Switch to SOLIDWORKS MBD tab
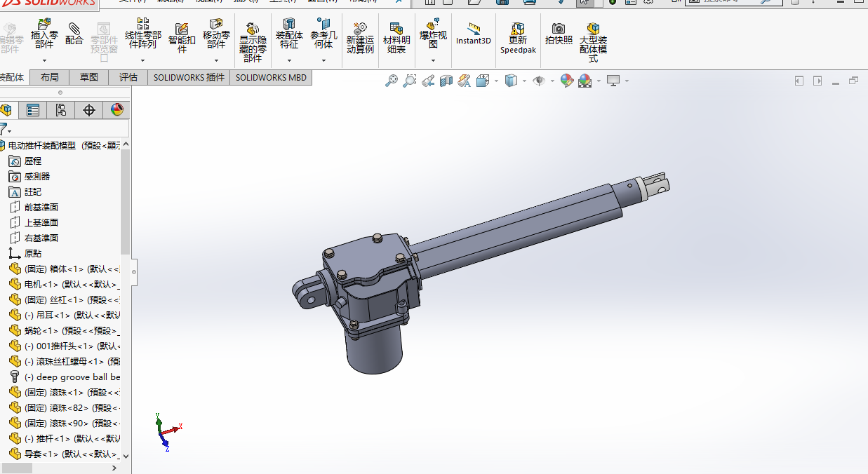868x474 pixels. (271, 78)
